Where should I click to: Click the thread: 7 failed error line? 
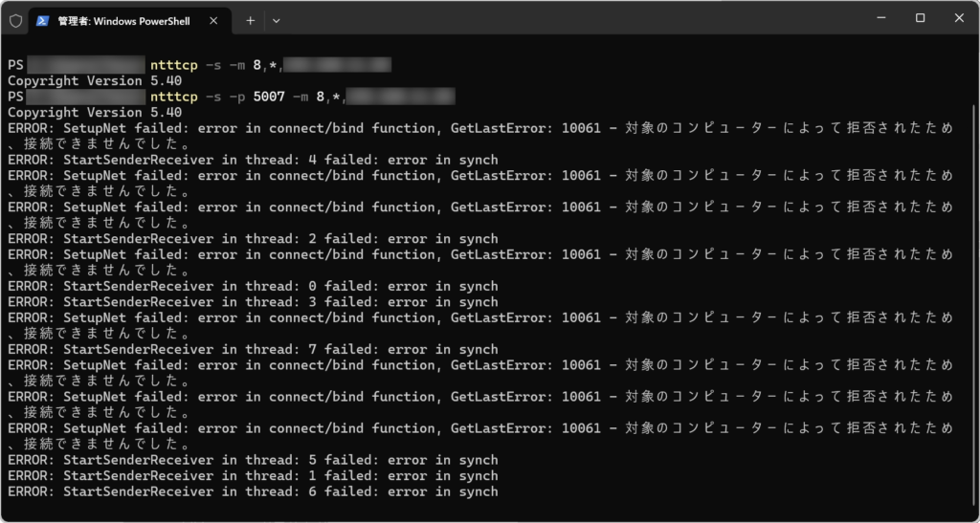(253, 350)
